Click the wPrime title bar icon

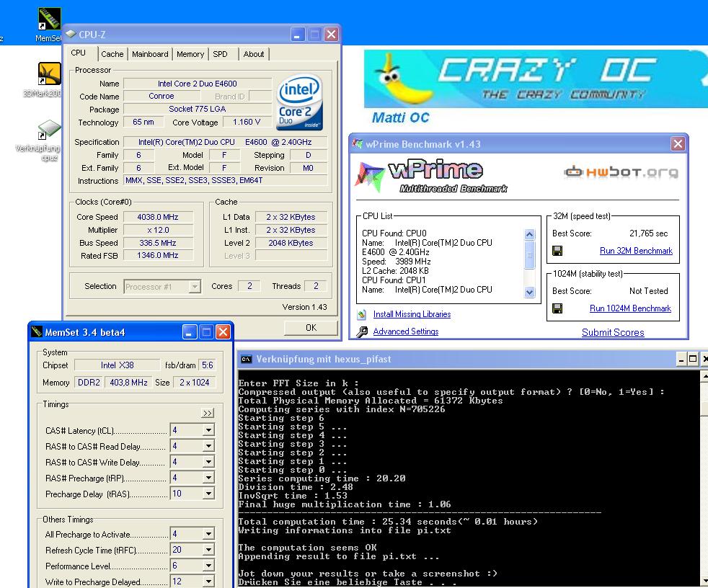pyautogui.click(x=358, y=144)
